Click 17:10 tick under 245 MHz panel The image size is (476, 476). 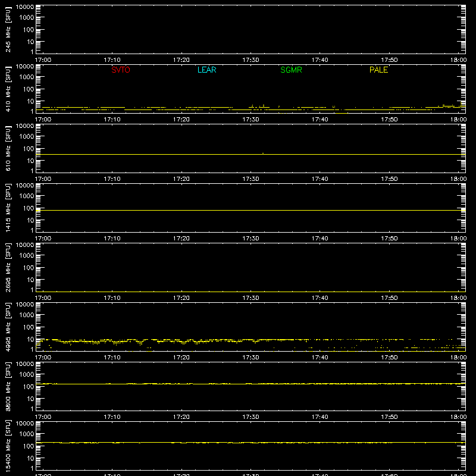(112, 60)
